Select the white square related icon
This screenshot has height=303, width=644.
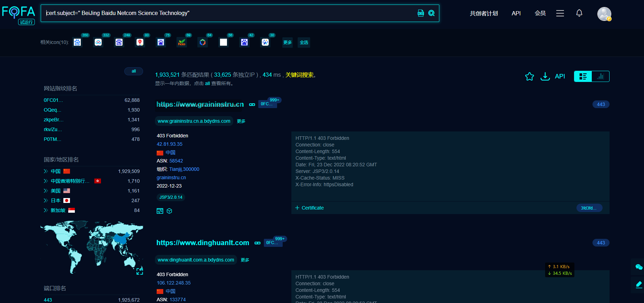pyautogui.click(x=223, y=42)
